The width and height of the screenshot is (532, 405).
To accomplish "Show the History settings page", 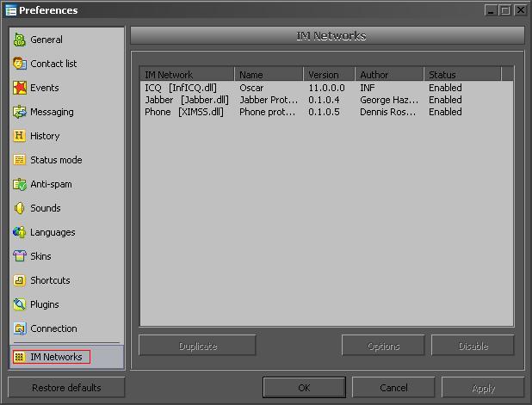I will [x=67, y=136].
